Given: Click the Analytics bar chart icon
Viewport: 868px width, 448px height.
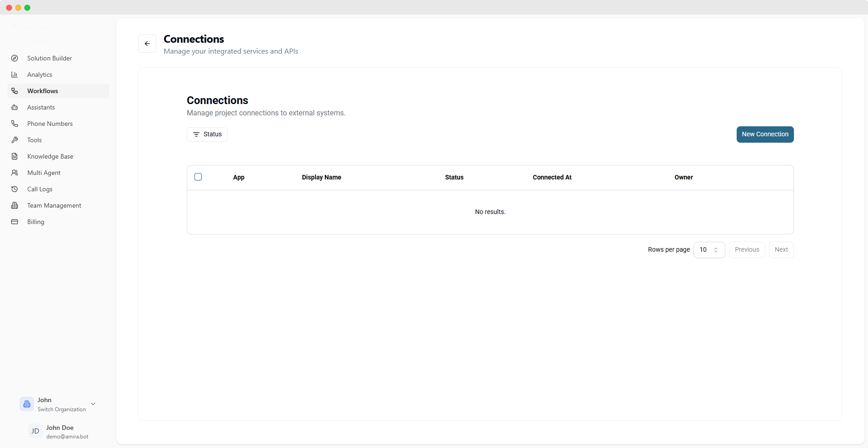Looking at the screenshot, I should tap(15, 75).
